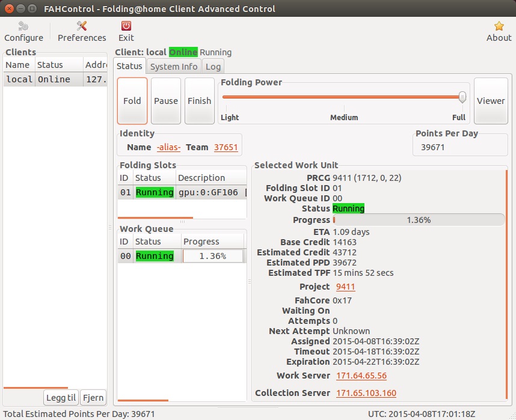The image size is (516, 420).
Task: Click Folding Slots Description column header
Action: (x=211, y=178)
